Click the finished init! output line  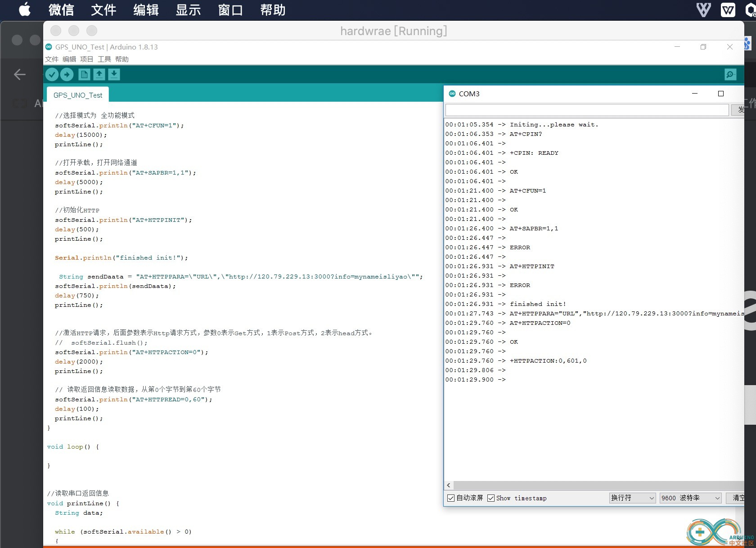click(505, 304)
